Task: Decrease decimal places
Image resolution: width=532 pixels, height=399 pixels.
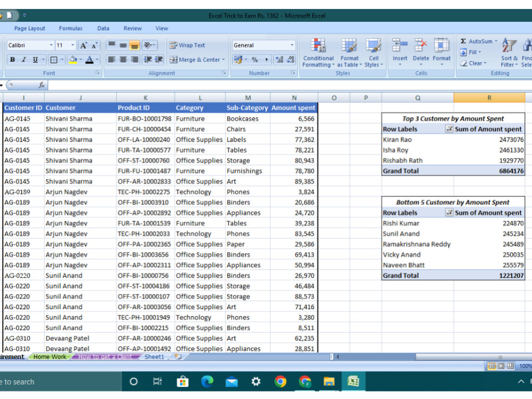Action: click(291, 60)
